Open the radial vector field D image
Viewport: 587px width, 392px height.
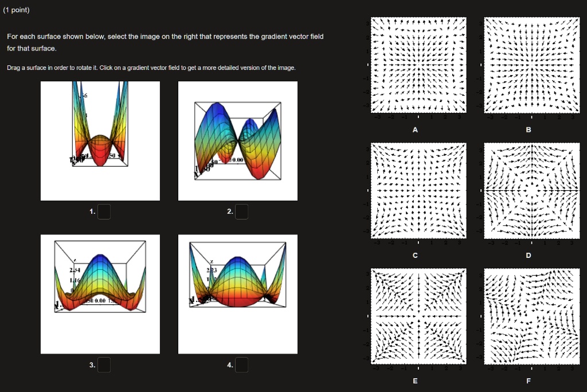[x=531, y=190]
